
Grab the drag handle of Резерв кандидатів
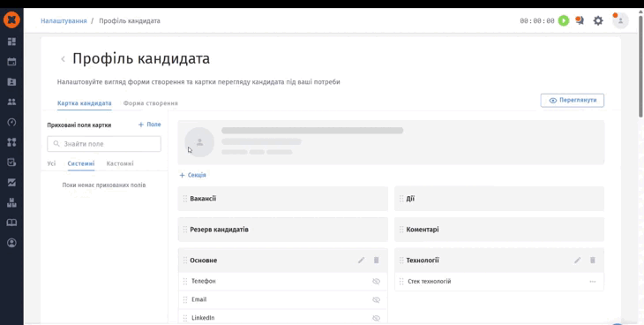click(185, 230)
